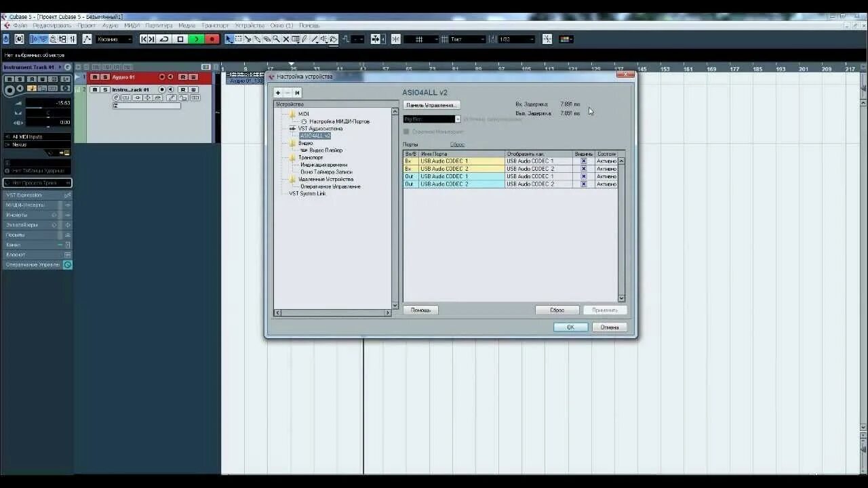Image resolution: width=868 pixels, height=488 pixels.
Task: Click the ports list down scroll arrow
Action: (x=621, y=298)
